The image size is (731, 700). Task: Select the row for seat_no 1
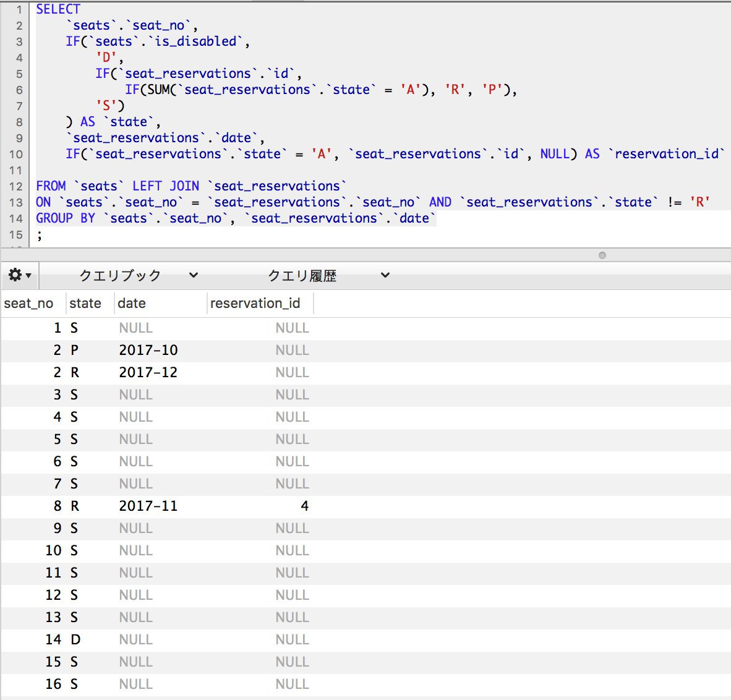click(57, 328)
